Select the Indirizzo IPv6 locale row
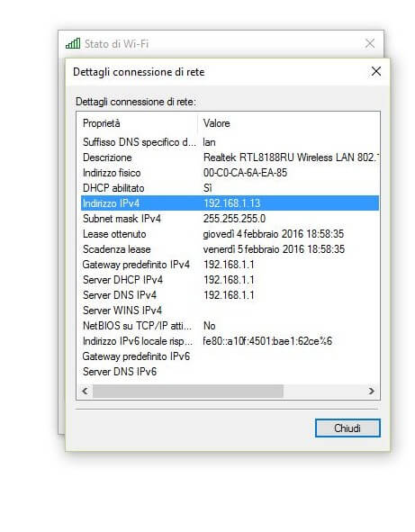415x532 pixels. [230, 341]
